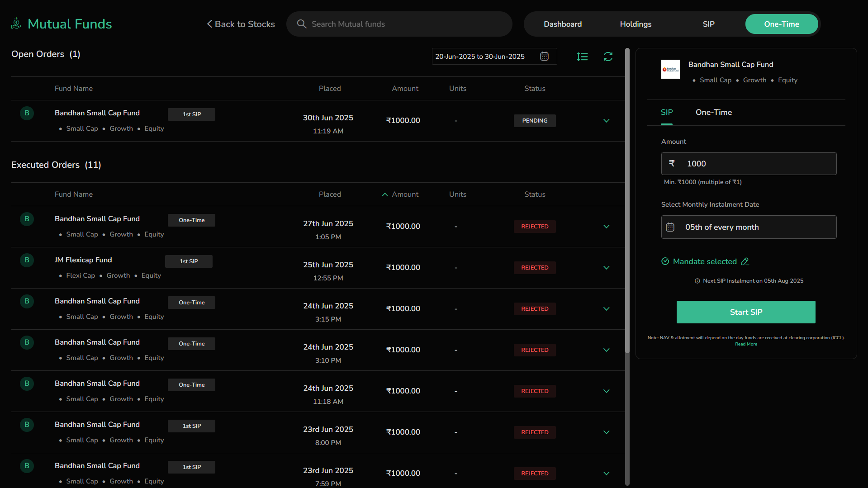This screenshot has height=488, width=868.
Task: Refresh the orders list
Action: pos(608,57)
